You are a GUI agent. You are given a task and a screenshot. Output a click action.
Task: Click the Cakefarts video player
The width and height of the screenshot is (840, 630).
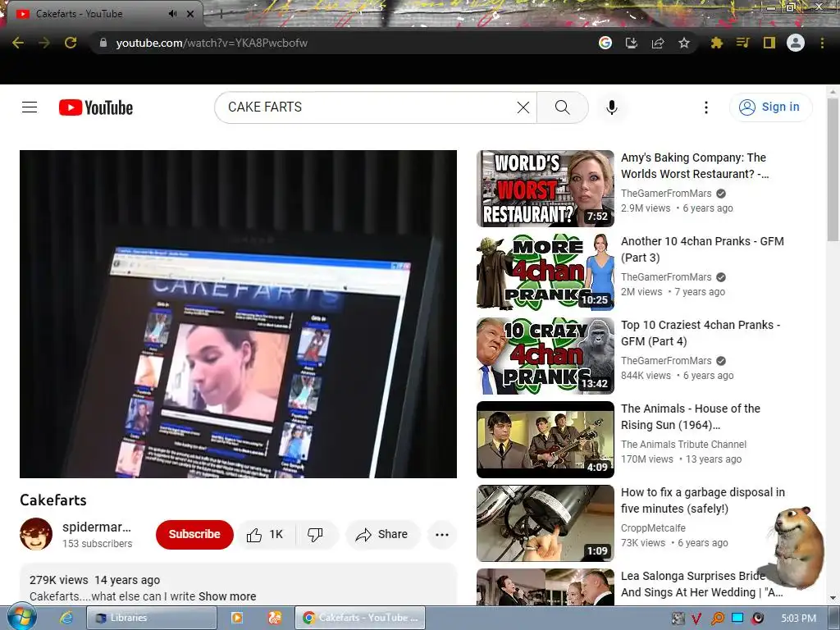coord(239,314)
